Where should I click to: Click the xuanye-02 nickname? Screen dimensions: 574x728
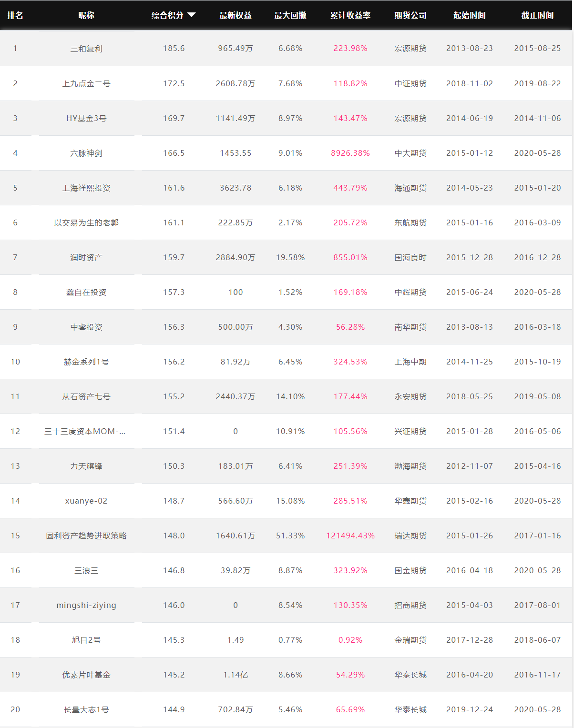tap(86, 501)
